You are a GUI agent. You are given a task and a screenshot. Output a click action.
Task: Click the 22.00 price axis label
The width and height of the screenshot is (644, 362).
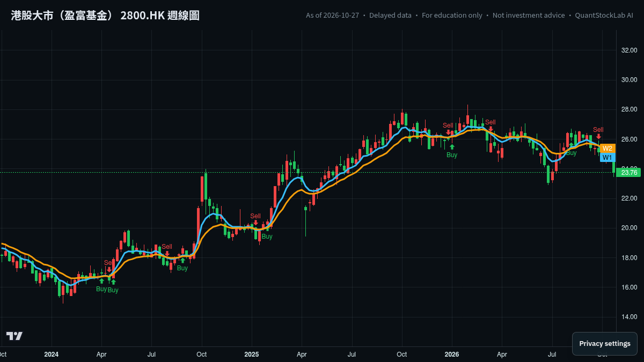(628, 198)
